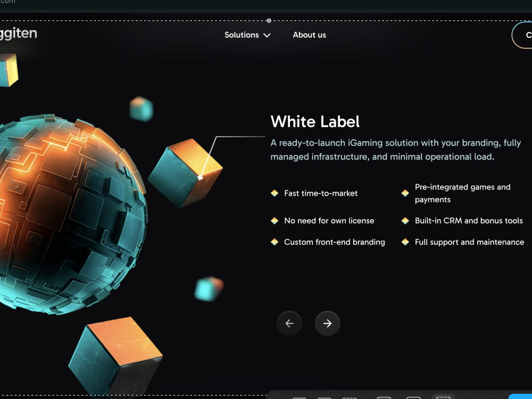Click the round handle on the dashed selection border
Viewport: 532px width, 399px height.
[269, 21]
